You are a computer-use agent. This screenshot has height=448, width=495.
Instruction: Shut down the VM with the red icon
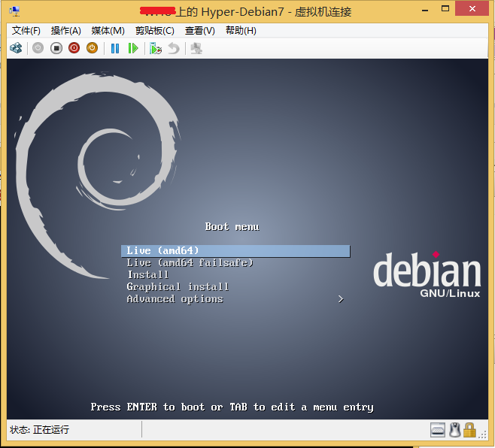[74, 48]
